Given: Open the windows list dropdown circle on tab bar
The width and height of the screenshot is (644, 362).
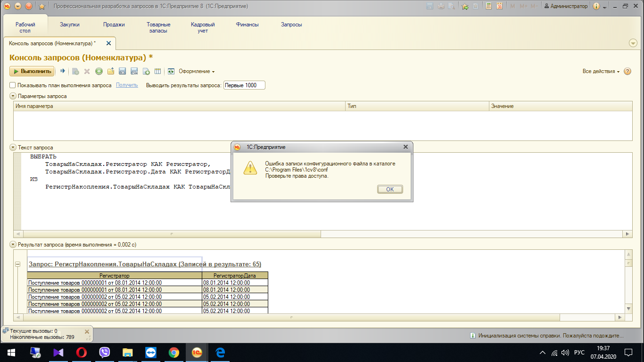Looking at the screenshot, I should click(633, 43).
